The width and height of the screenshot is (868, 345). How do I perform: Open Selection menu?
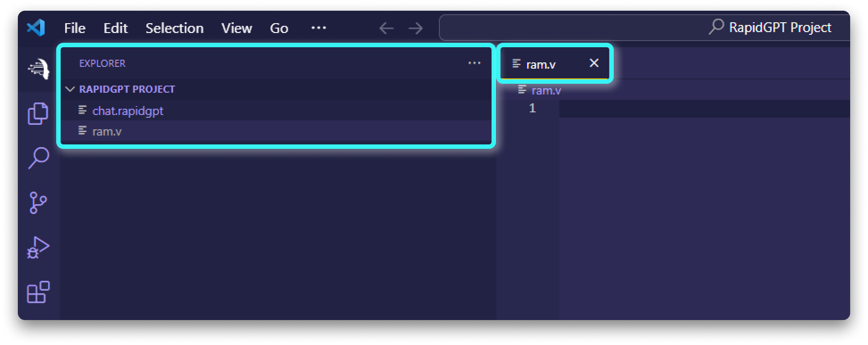174,28
